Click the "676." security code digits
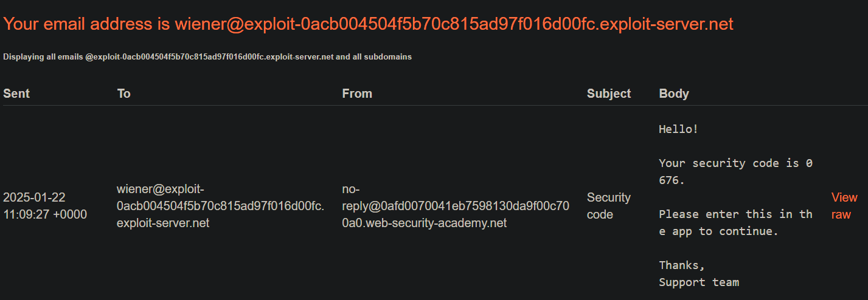The width and height of the screenshot is (868, 300). pos(672,180)
